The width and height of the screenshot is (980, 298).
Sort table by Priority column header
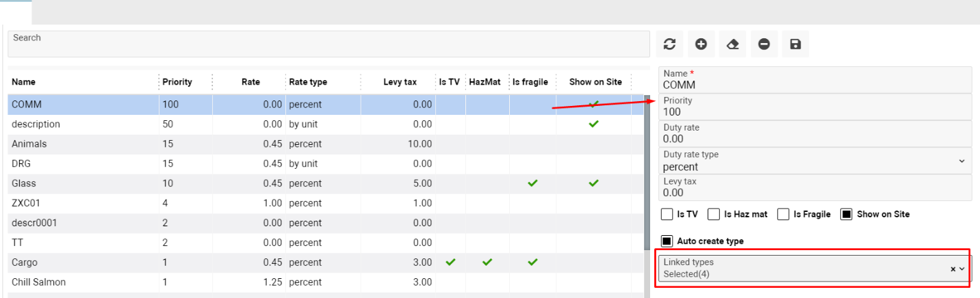tap(177, 82)
